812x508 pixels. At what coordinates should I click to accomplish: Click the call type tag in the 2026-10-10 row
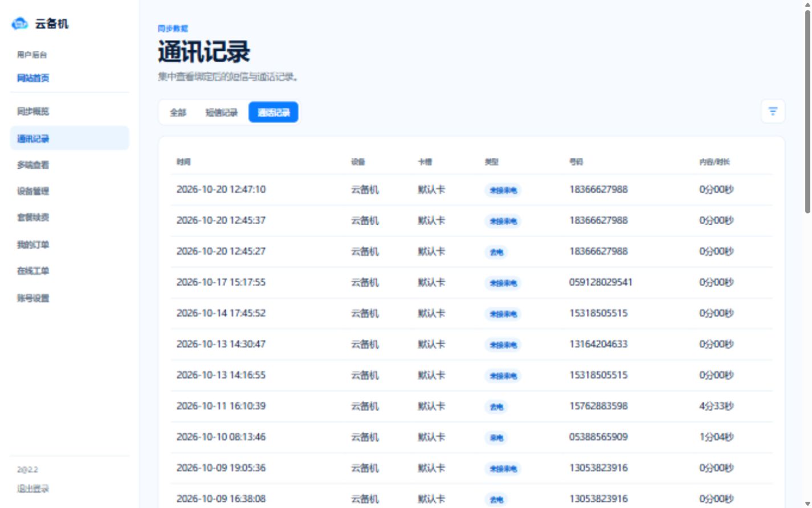click(x=496, y=438)
